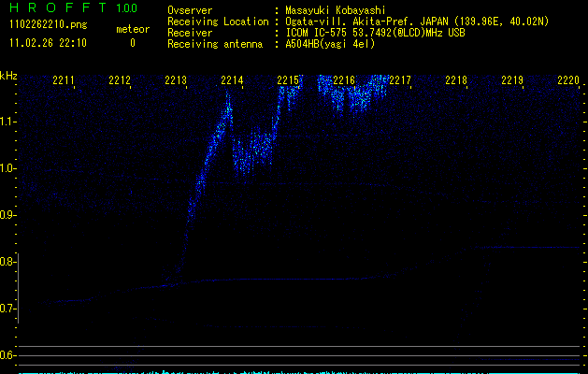The height and width of the screenshot is (374, 588).
Task: Click the kHz axis unit label
Action: (x=8, y=76)
